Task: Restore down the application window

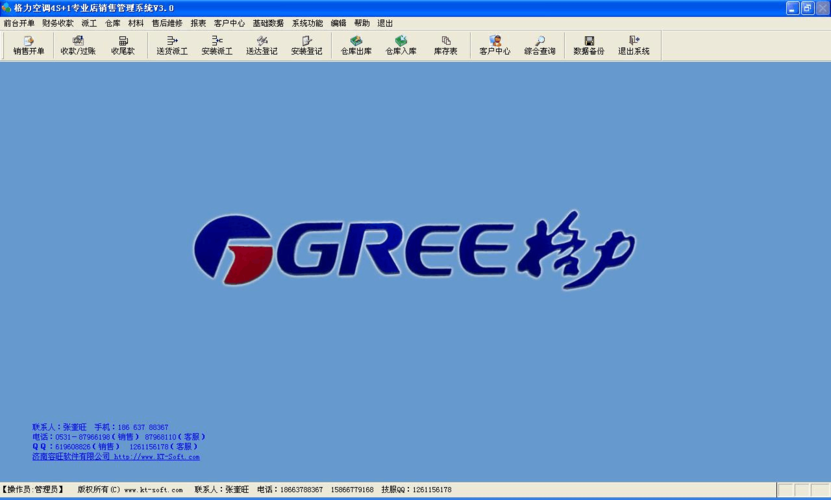Action: 807,8
